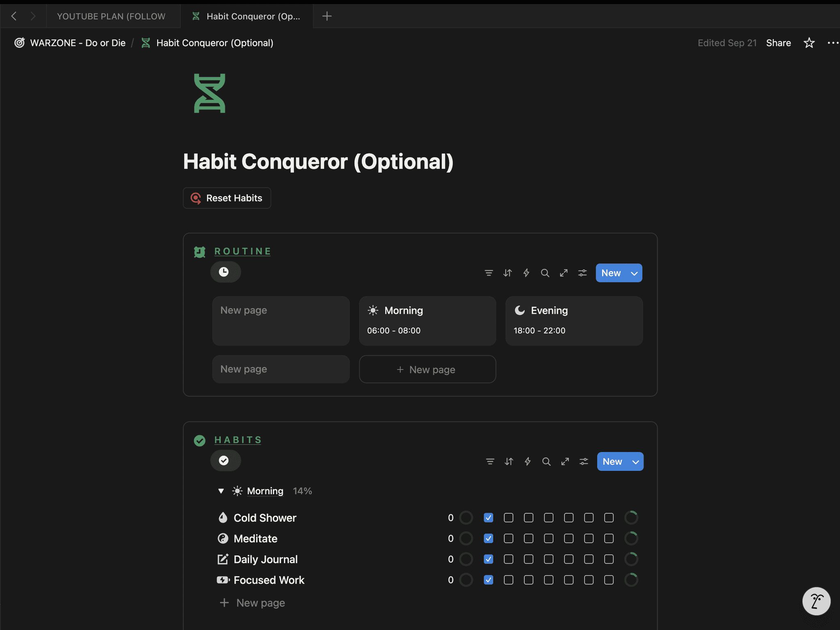Click the Reset Habits button

pos(227,198)
